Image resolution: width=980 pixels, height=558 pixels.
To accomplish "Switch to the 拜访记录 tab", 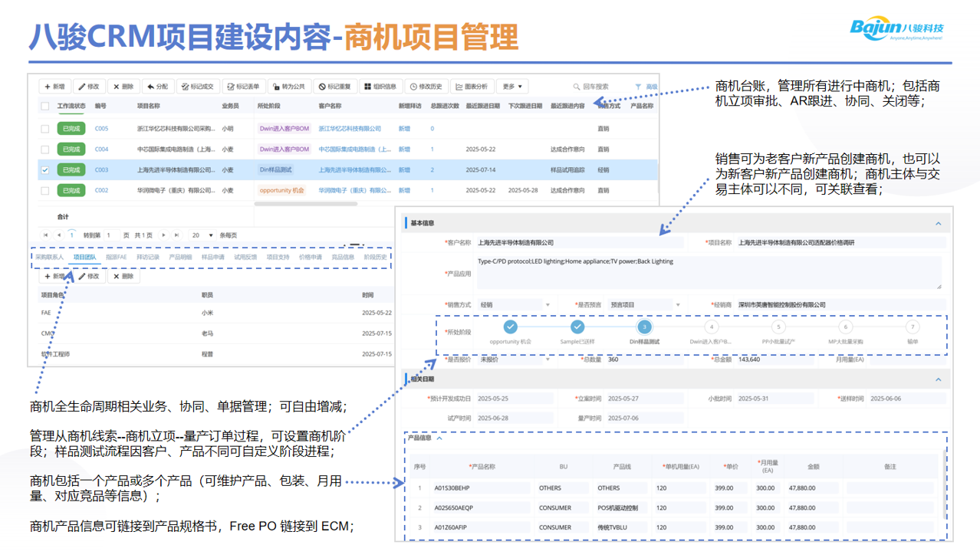I will pos(148,258).
